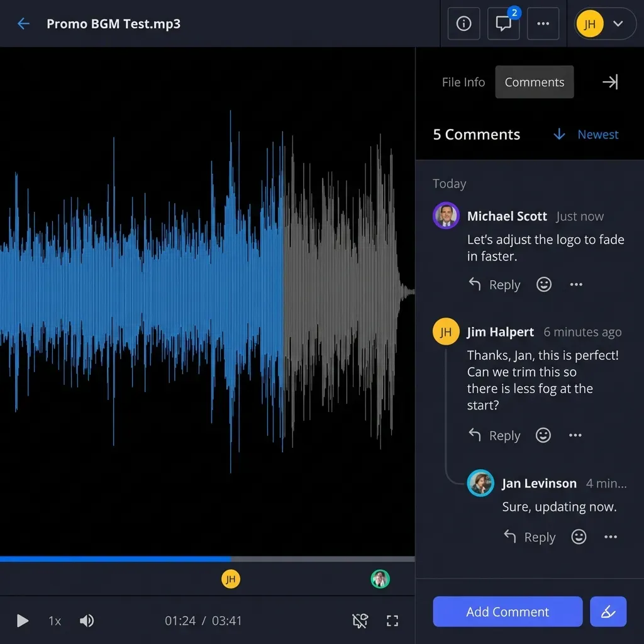Navigate back using the blue arrow
644x644 pixels.
[x=23, y=23]
